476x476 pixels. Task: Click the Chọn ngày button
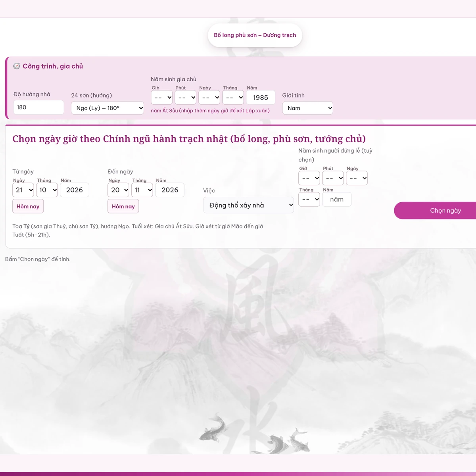[x=436, y=210]
